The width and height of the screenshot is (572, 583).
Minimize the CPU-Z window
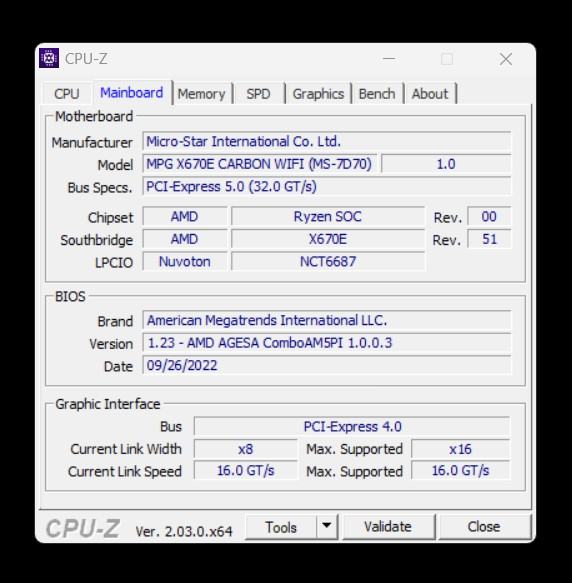coord(389,59)
